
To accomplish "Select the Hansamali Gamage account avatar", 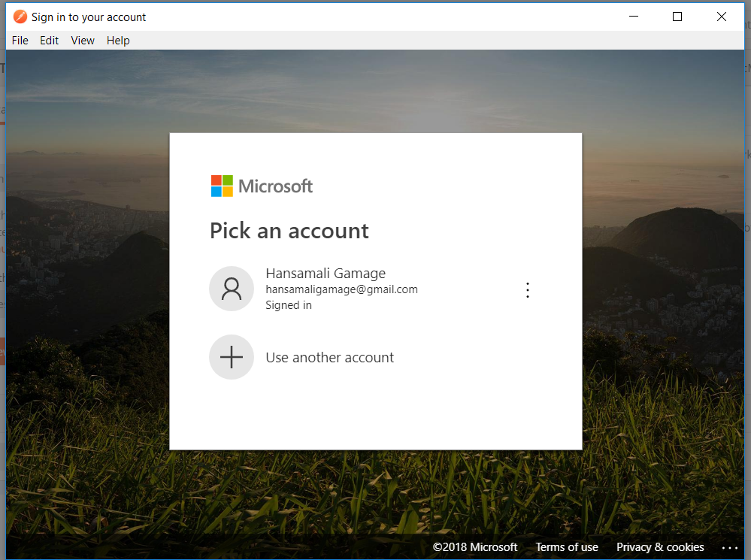I will (x=232, y=289).
